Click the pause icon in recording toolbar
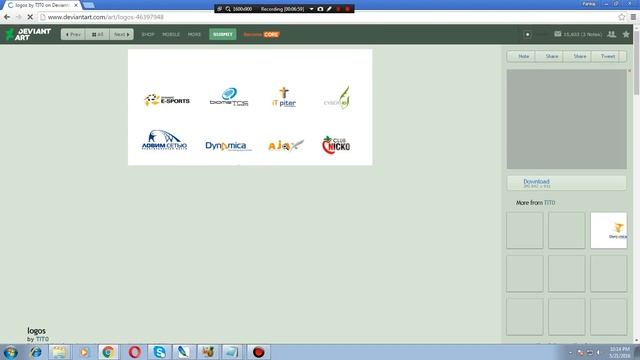The width and height of the screenshot is (640, 360). pos(338,9)
